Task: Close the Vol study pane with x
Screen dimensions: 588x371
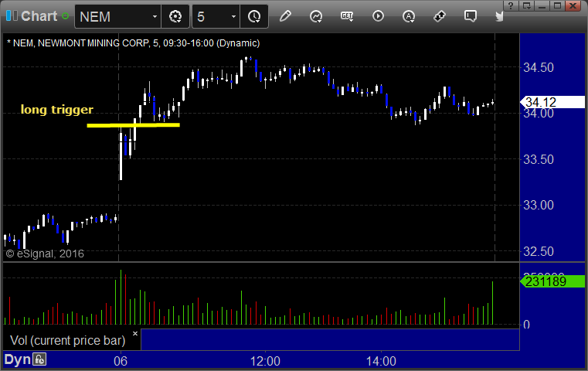Action: [135, 333]
